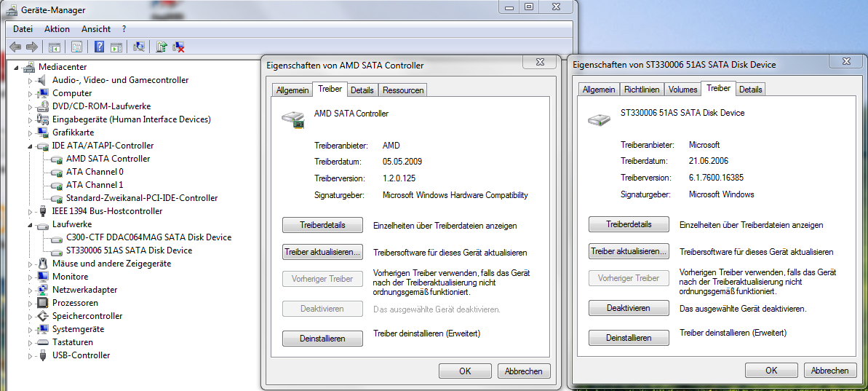The width and height of the screenshot is (868, 391).
Task: Click the Mäuse und andere Zeigegeräte mouse icon
Action: coord(43,264)
